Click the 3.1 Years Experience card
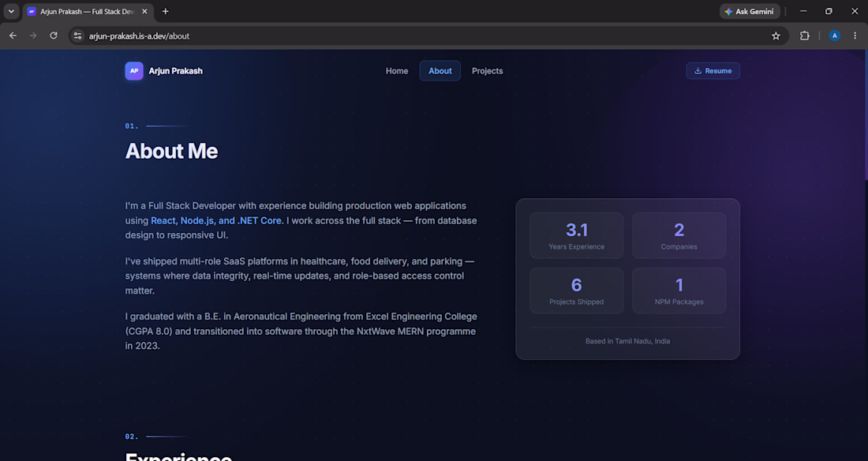Viewport: 868px width, 461px height. click(x=576, y=235)
